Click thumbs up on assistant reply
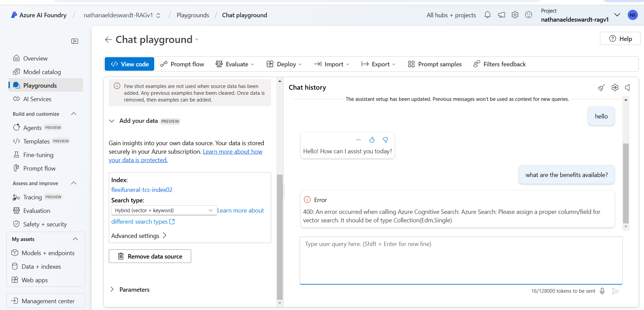644x310 pixels. [x=372, y=140]
